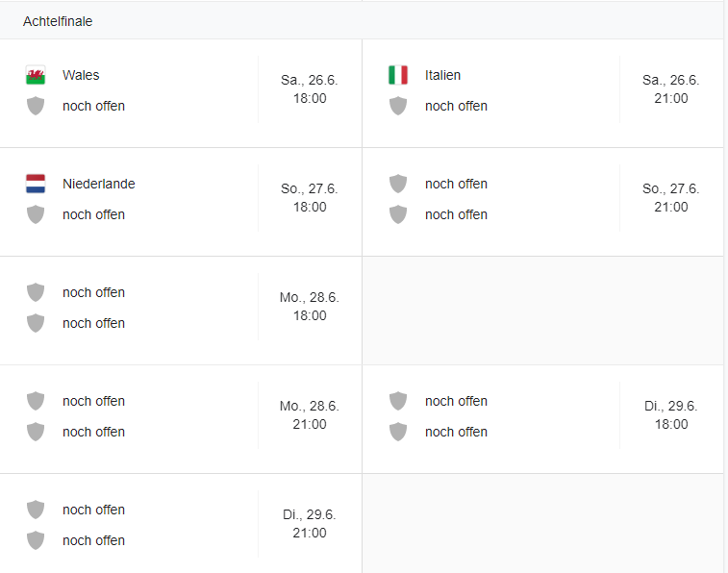Open the Di., 29.6. 21:00 match card
This screenshot has height=573, width=728.
[x=309, y=524]
